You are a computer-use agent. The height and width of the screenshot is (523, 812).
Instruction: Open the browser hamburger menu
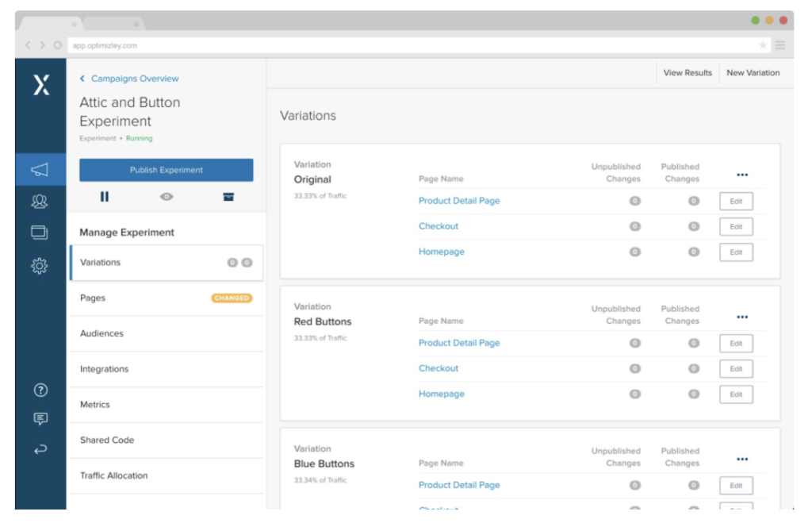click(780, 45)
